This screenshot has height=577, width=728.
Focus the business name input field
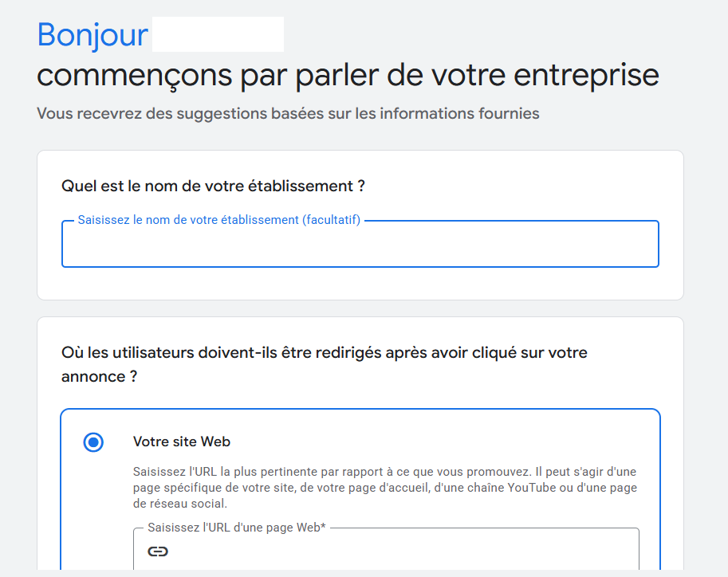coord(360,245)
